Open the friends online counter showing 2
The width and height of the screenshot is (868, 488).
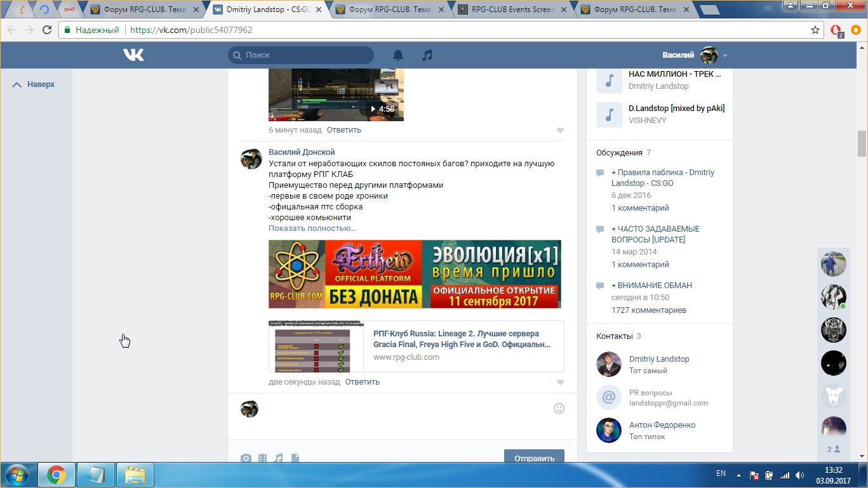point(834,449)
